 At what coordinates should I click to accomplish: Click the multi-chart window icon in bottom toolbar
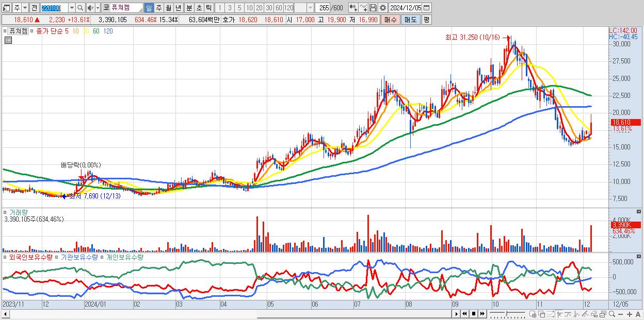pos(603,314)
